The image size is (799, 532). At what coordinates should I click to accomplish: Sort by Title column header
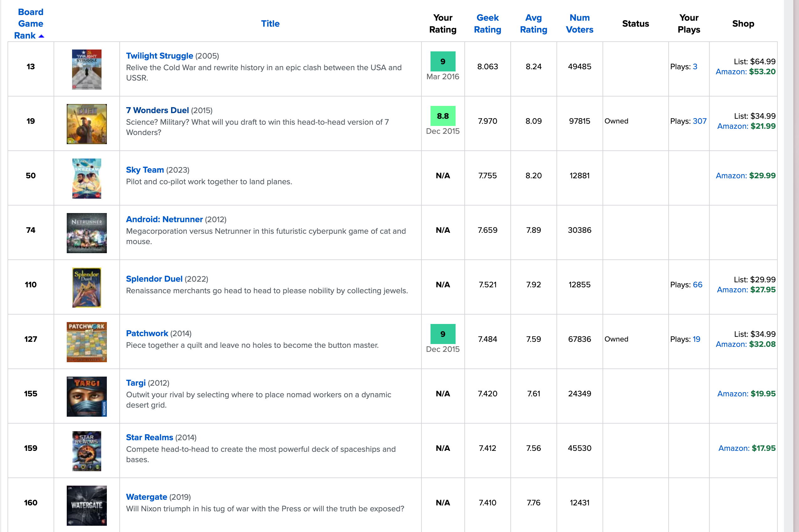click(270, 24)
